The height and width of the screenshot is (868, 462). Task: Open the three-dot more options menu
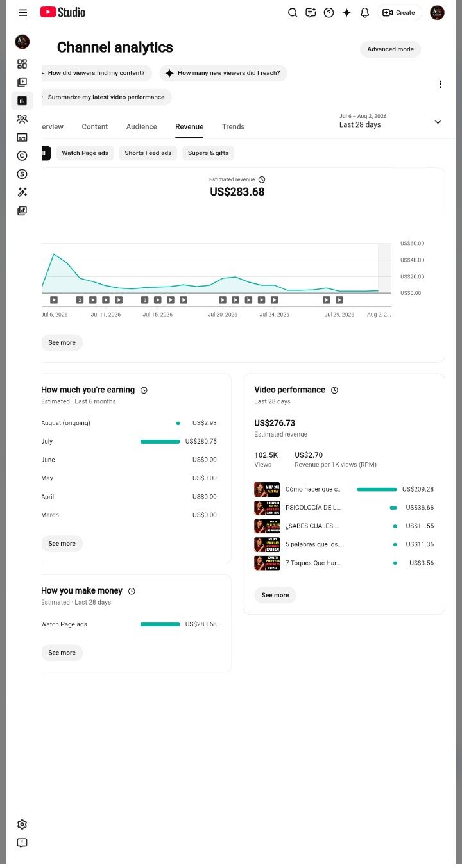pyautogui.click(x=440, y=85)
